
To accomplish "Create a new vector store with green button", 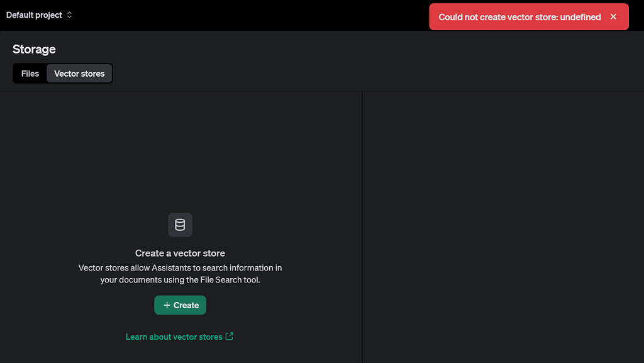I will [x=180, y=305].
